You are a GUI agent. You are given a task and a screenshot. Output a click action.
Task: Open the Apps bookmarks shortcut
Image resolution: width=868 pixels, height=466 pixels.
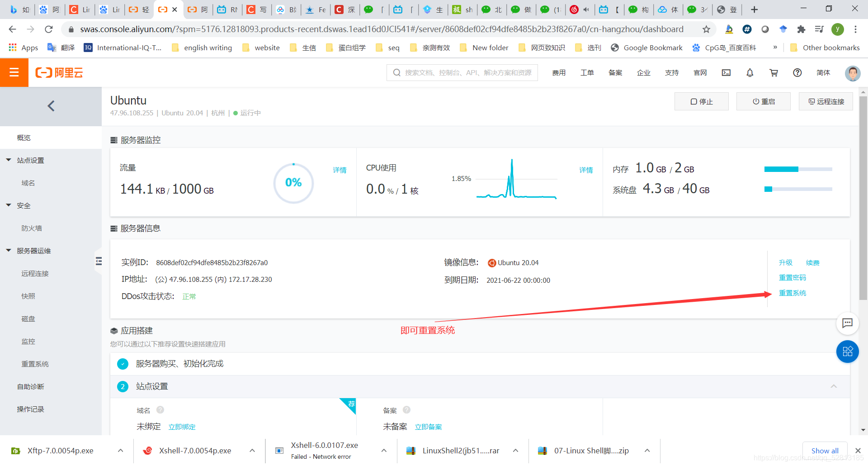click(x=24, y=48)
